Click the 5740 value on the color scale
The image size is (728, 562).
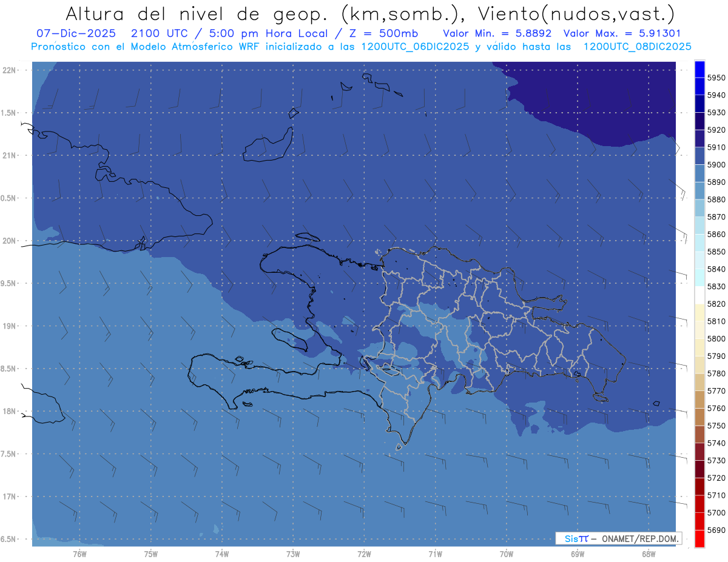(x=716, y=443)
